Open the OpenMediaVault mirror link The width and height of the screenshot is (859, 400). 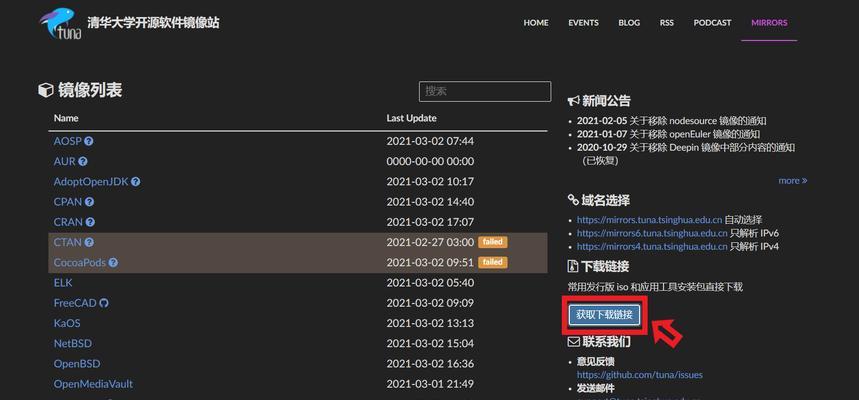pos(93,384)
